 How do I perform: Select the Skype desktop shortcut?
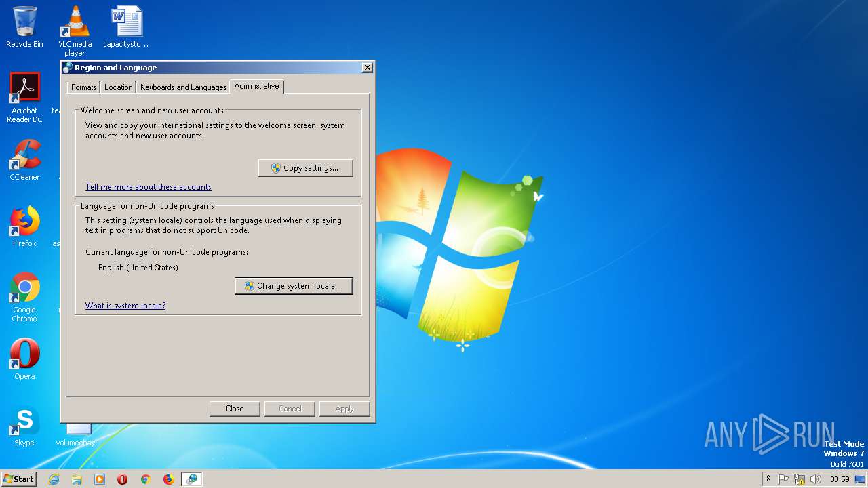(24, 426)
